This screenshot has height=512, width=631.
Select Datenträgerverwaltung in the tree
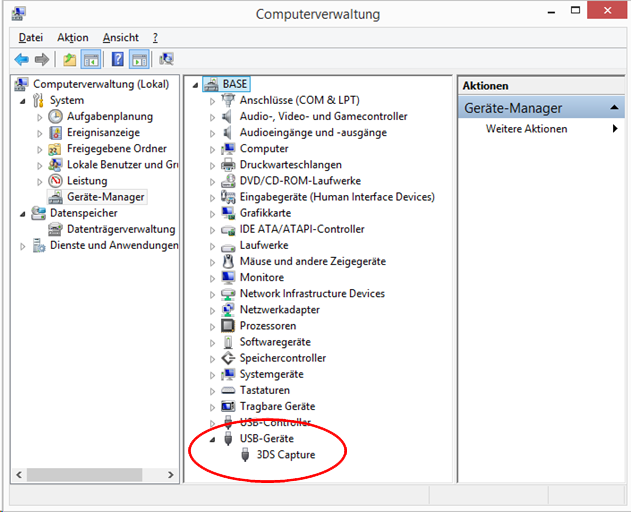tap(121, 229)
